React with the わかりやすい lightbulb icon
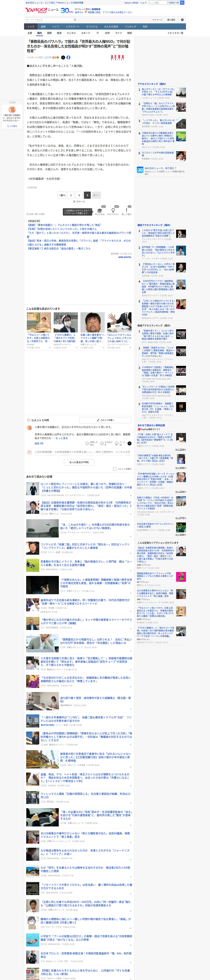The image size is (210, 980). click(113, 210)
